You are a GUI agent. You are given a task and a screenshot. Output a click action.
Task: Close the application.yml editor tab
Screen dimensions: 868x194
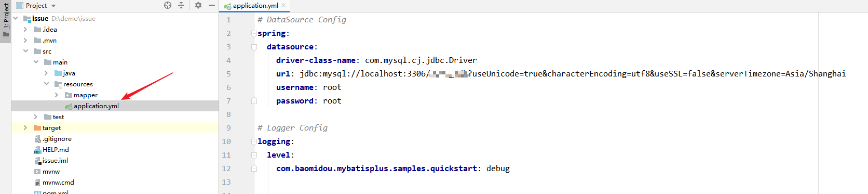click(x=283, y=5)
